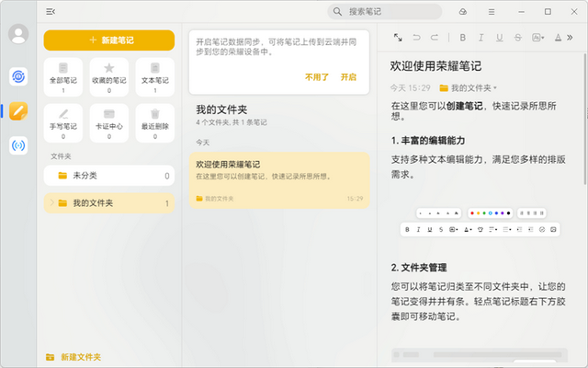Click the redo arrow in editor toolbar
588x368 pixels.
click(435, 37)
